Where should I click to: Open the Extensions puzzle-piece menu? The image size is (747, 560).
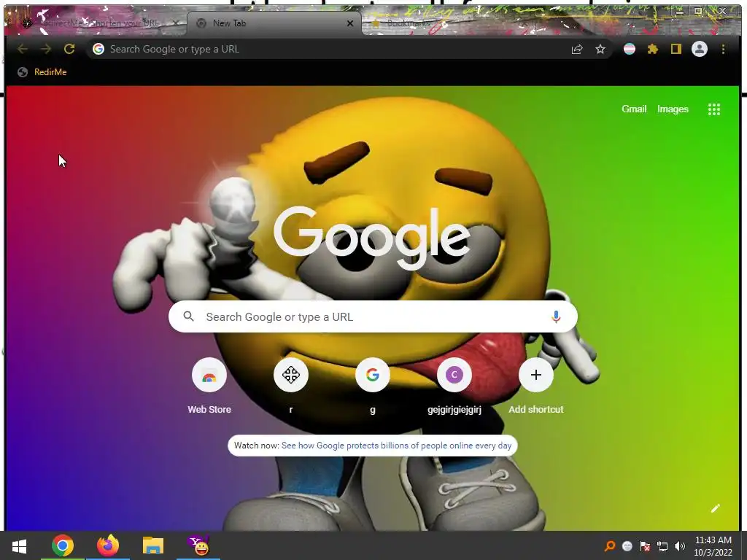click(653, 49)
